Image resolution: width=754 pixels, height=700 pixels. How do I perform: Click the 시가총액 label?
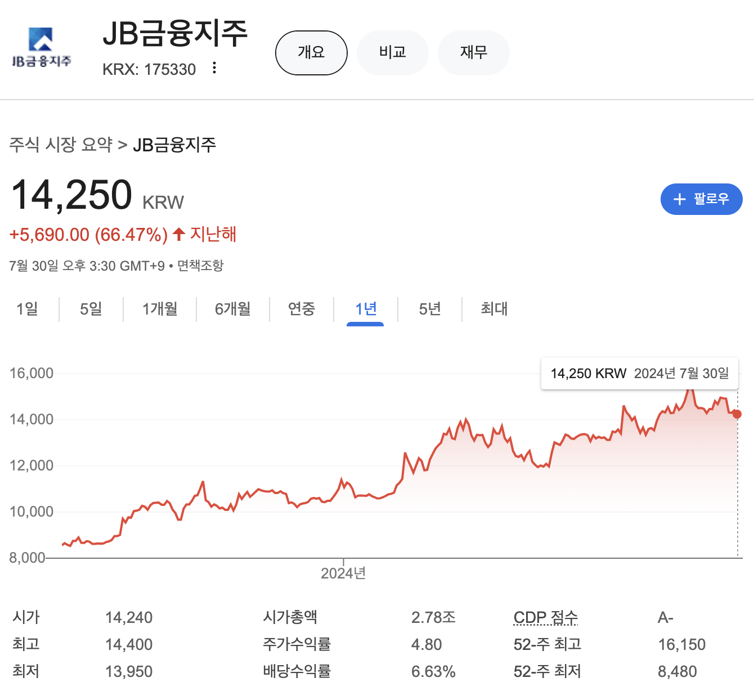tap(290, 617)
